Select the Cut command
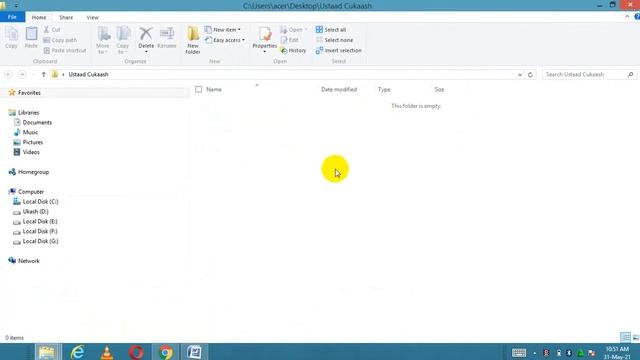Screen dimensions: 640x360 coord(52,29)
